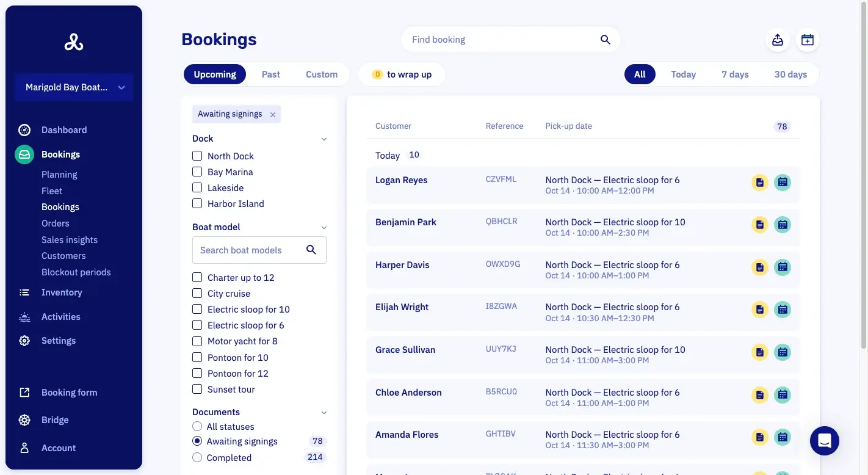Open Marigold Bay Boat company dropdown

pos(74,87)
